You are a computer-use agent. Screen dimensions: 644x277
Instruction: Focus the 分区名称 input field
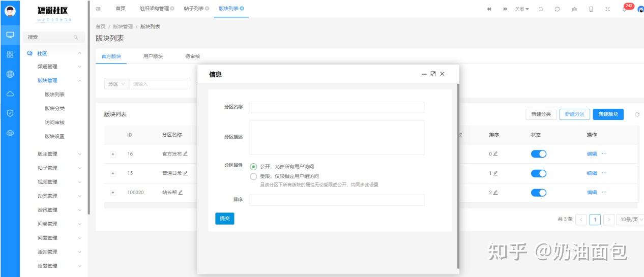[337, 107]
